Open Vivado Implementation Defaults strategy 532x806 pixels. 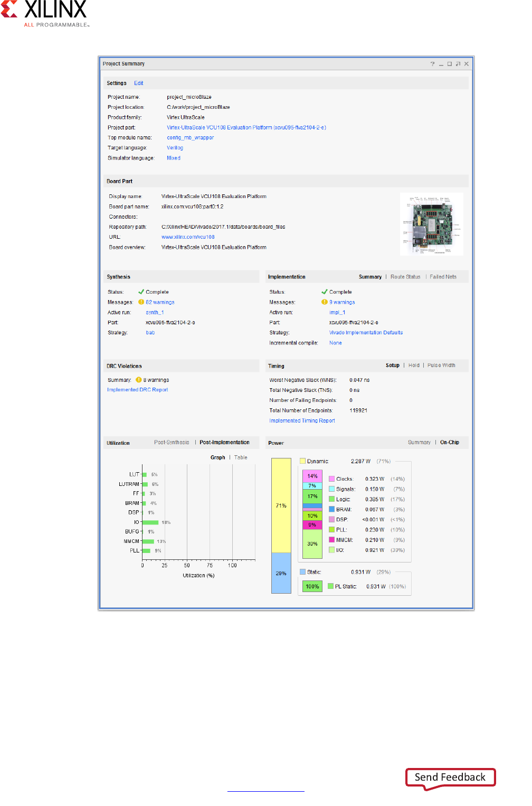tap(366, 333)
